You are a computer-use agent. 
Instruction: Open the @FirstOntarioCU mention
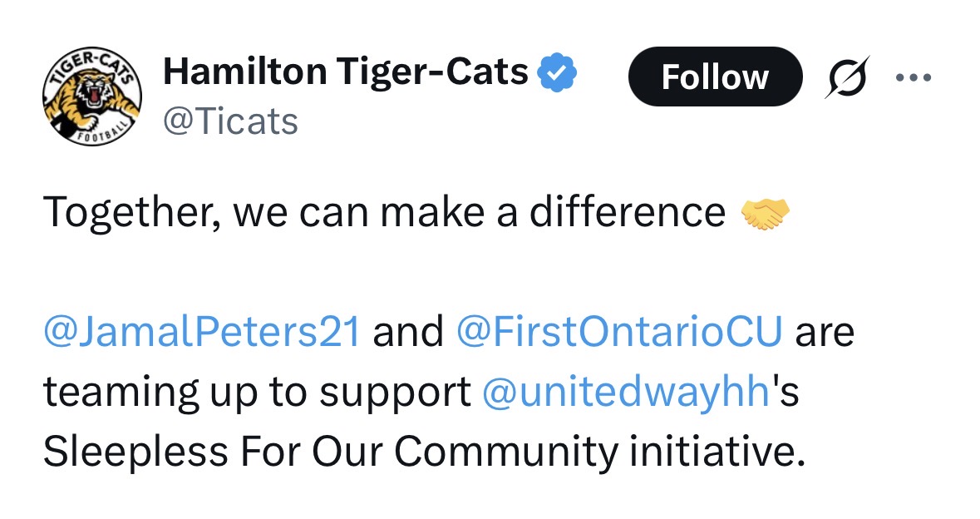pos(619,333)
